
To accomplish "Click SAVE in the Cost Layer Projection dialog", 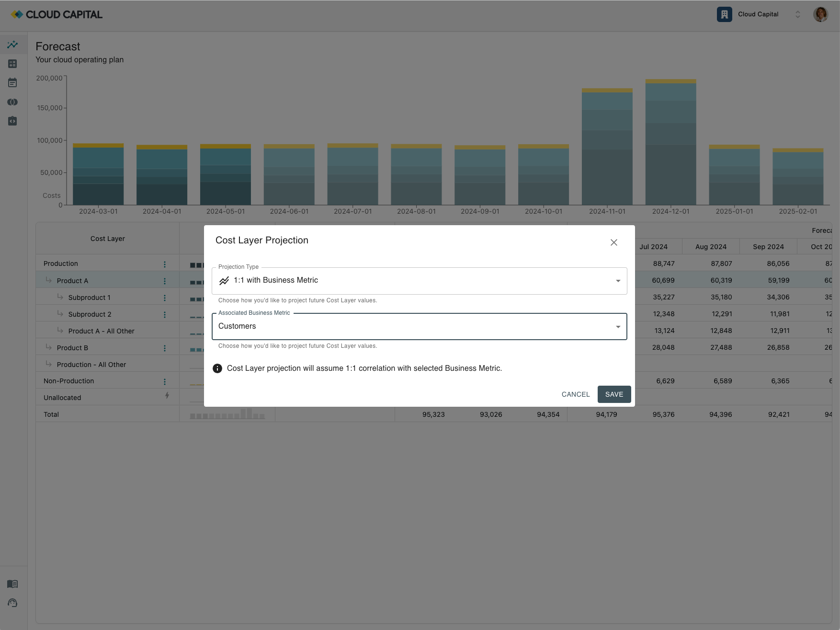I will coord(614,394).
